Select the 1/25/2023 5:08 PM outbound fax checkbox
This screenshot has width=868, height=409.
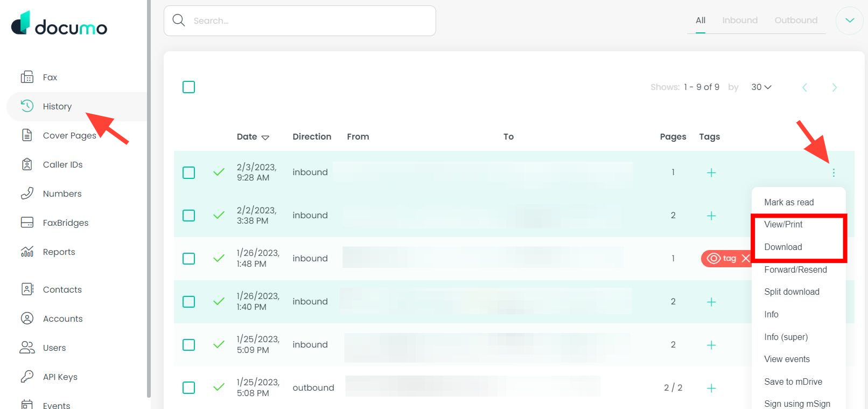pos(188,387)
